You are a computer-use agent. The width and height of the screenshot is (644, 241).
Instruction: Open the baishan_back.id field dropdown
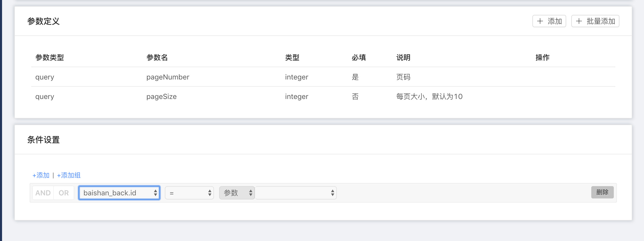pyautogui.click(x=119, y=193)
